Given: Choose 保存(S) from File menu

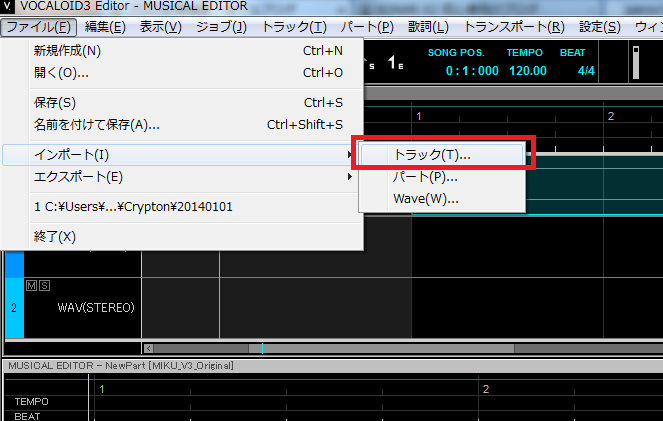Looking at the screenshot, I should click(183, 103).
